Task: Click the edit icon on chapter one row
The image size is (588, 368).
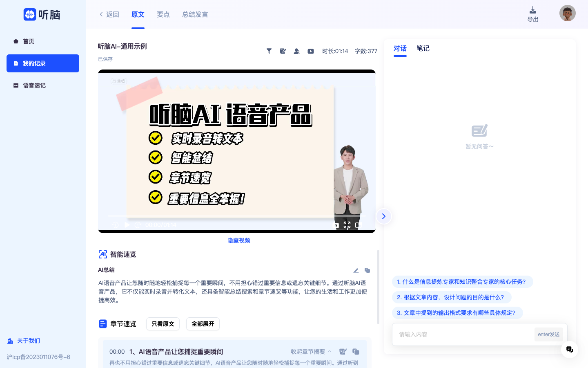Action: coord(343,351)
